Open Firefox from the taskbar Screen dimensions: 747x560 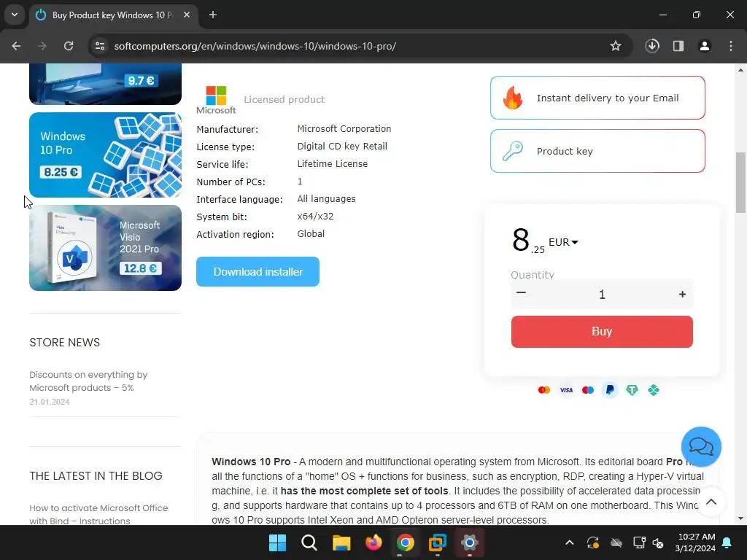point(373,542)
